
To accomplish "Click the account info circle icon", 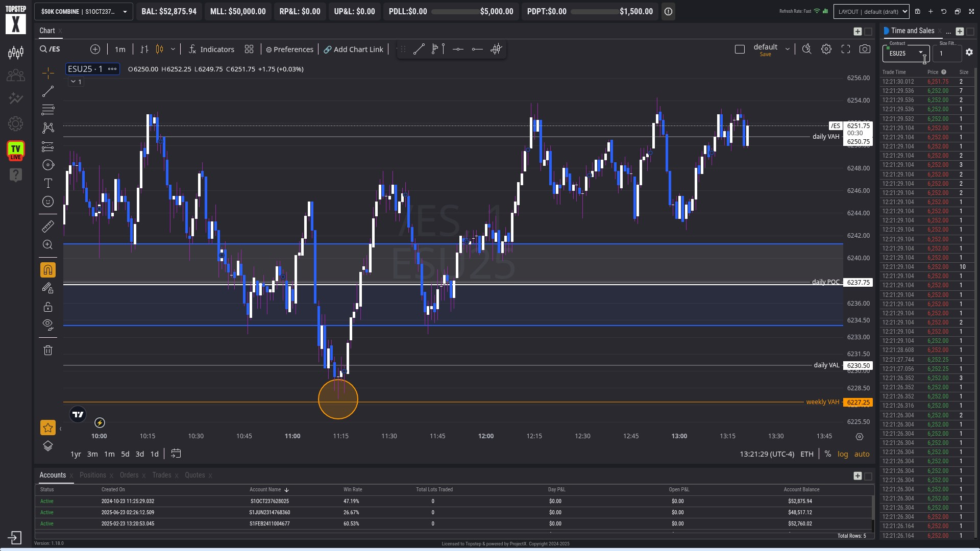I will click(x=668, y=12).
